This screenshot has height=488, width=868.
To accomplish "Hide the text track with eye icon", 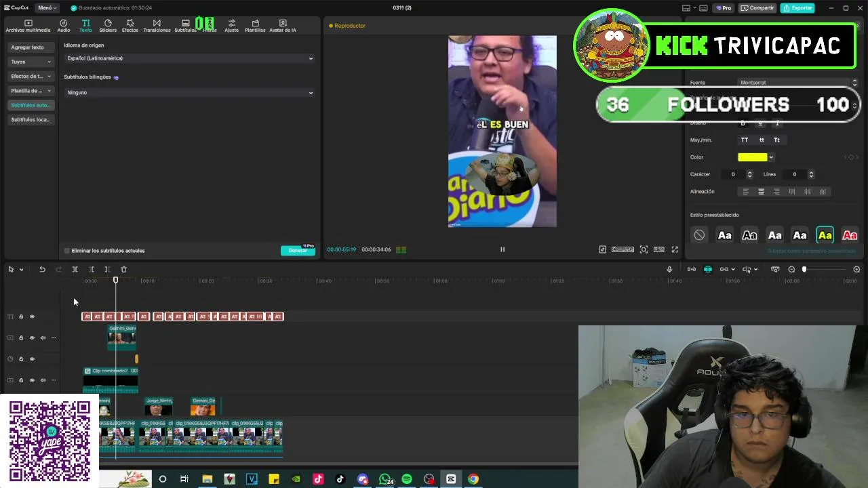I will (x=32, y=317).
